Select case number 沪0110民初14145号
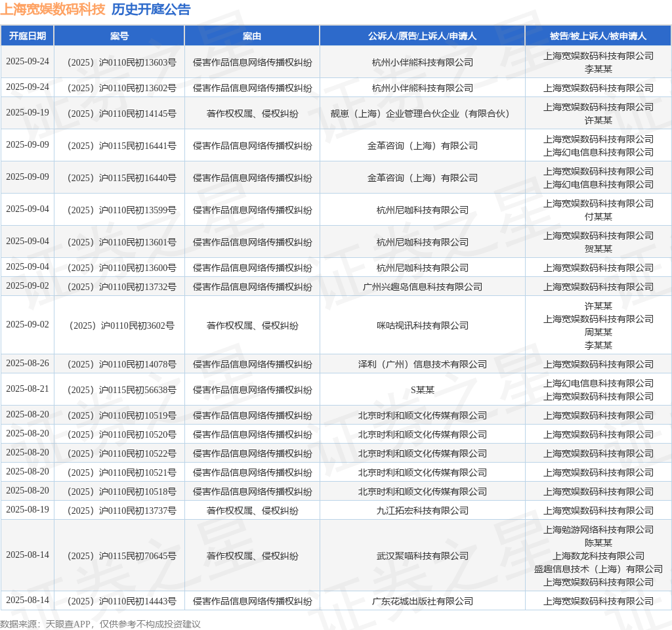Viewport: 672px width, 630px height. [x=121, y=114]
